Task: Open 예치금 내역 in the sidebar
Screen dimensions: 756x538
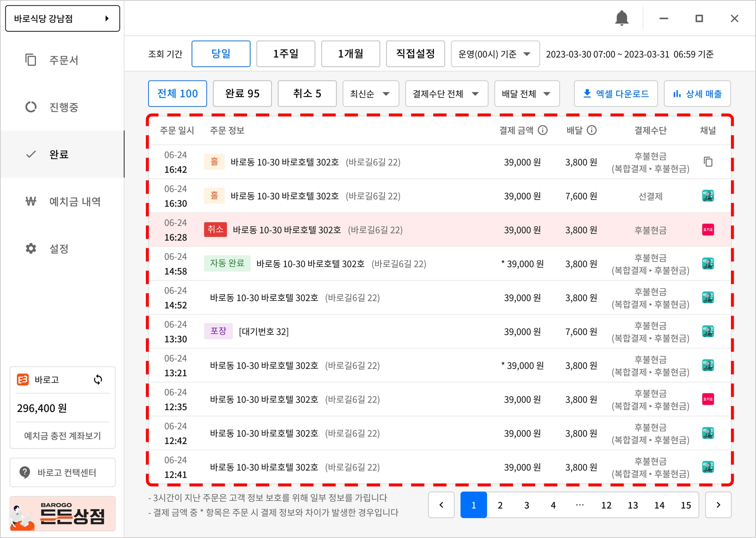Action: [x=75, y=202]
